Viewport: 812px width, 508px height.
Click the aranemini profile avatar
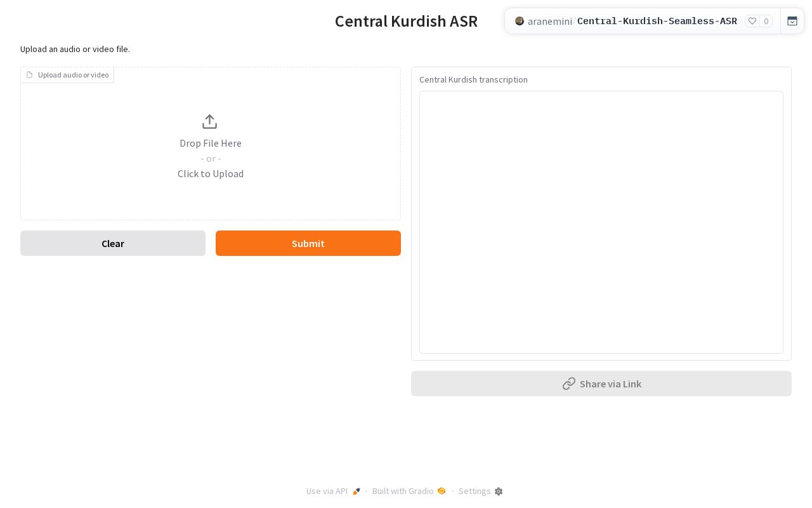520,21
